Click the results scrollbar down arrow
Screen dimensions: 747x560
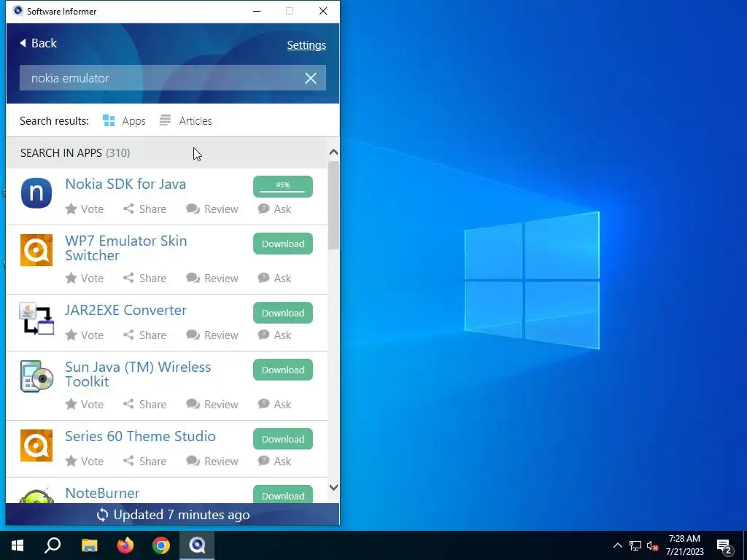tap(333, 488)
